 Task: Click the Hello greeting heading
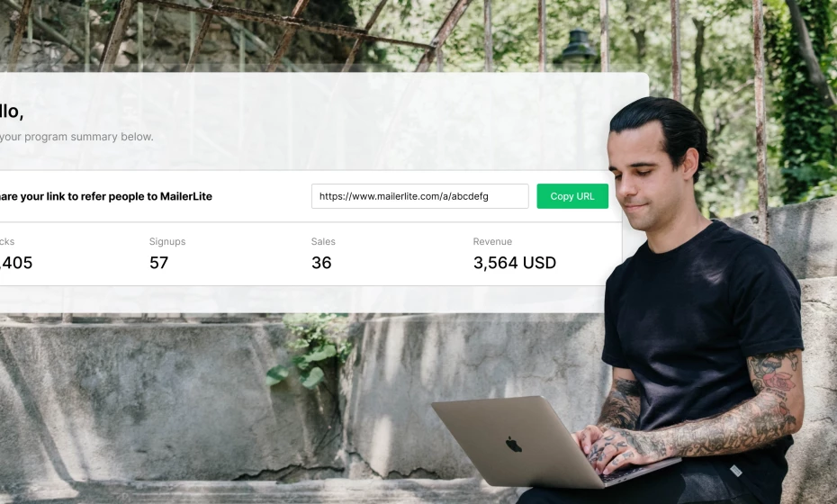coord(11,112)
